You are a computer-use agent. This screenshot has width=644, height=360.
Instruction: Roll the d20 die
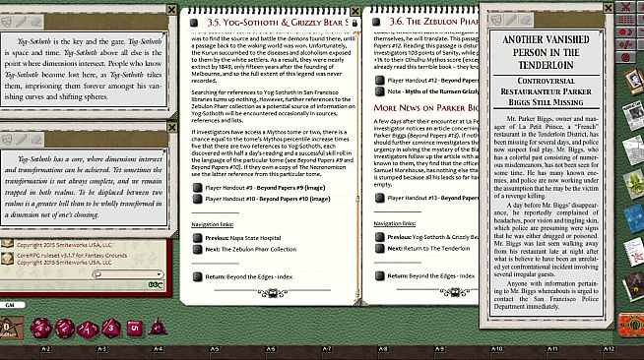click(40, 328)
